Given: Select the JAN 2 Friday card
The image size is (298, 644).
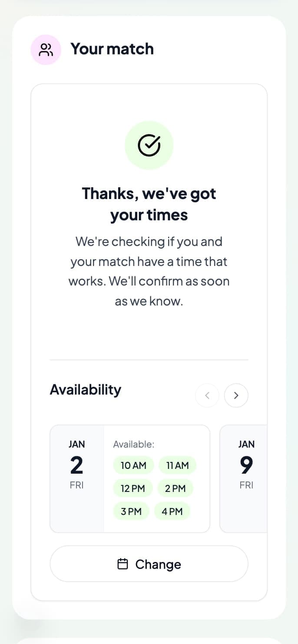Looking at the screenshot, I should pyautogui.click(x=77, y=465).
